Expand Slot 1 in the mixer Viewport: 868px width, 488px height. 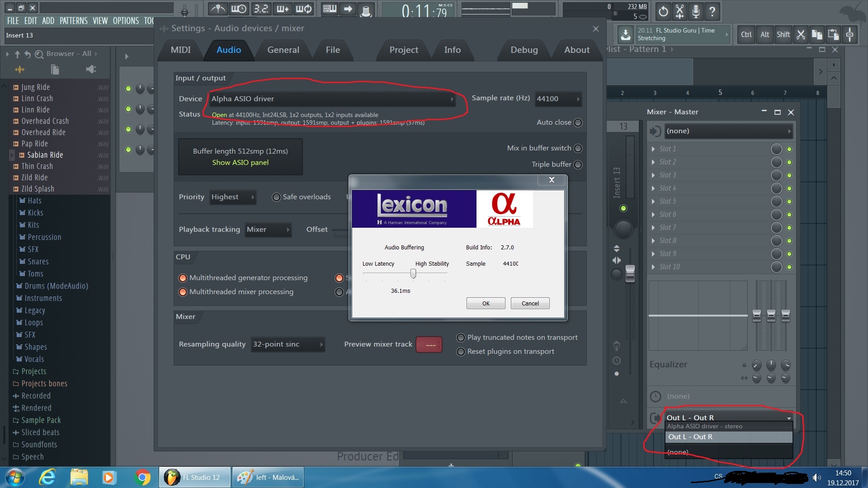coord(653,149)
